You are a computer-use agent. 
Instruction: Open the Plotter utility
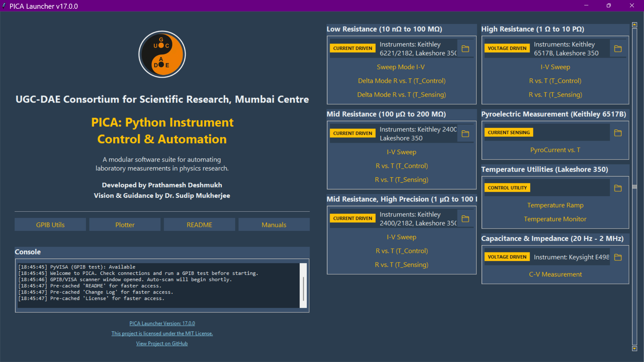click(125, 225)
